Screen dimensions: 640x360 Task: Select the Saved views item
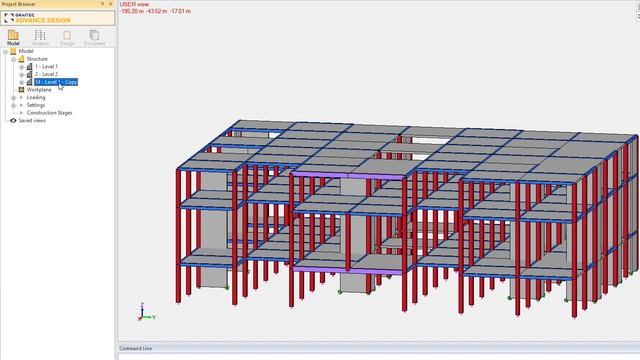point(32,120)
